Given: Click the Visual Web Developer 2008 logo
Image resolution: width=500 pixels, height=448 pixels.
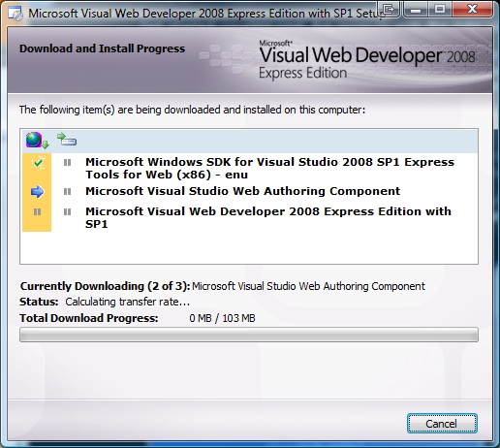Looking at the screenshot, I should point(367,60).
